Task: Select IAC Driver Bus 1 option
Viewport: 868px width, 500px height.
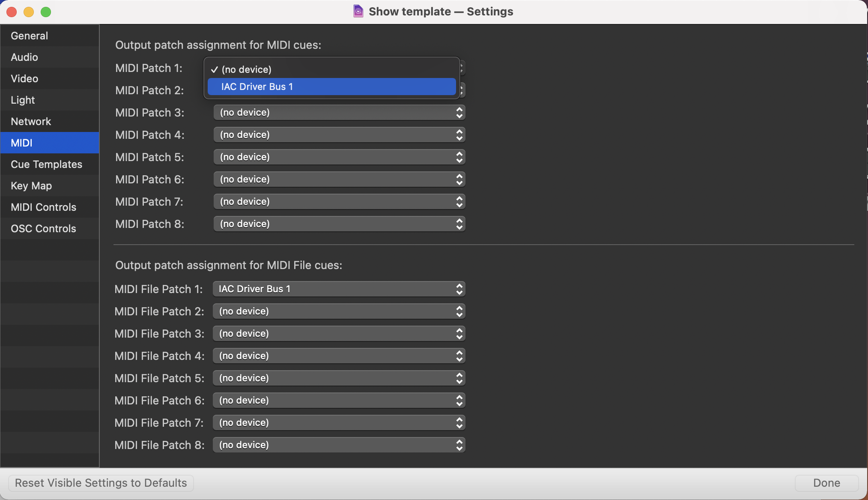Action: pyautogui.click(x=331, y=87)
